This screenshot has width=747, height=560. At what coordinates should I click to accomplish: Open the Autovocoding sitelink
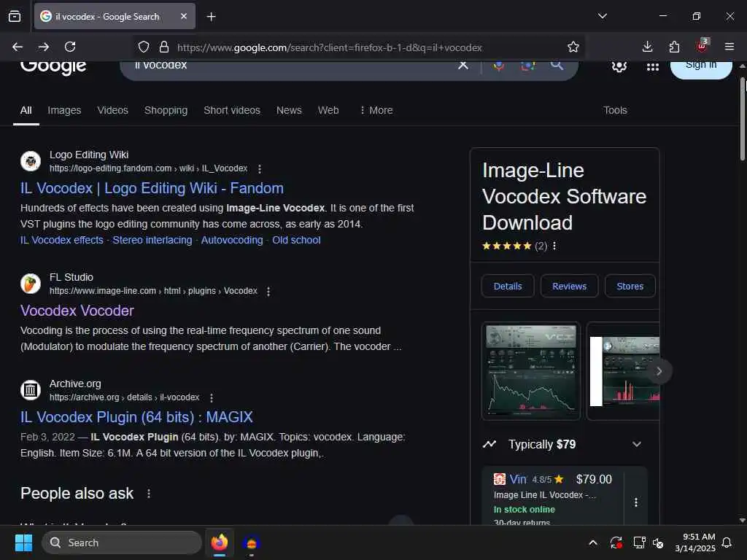pyautogui.click(x=231, y=240)
